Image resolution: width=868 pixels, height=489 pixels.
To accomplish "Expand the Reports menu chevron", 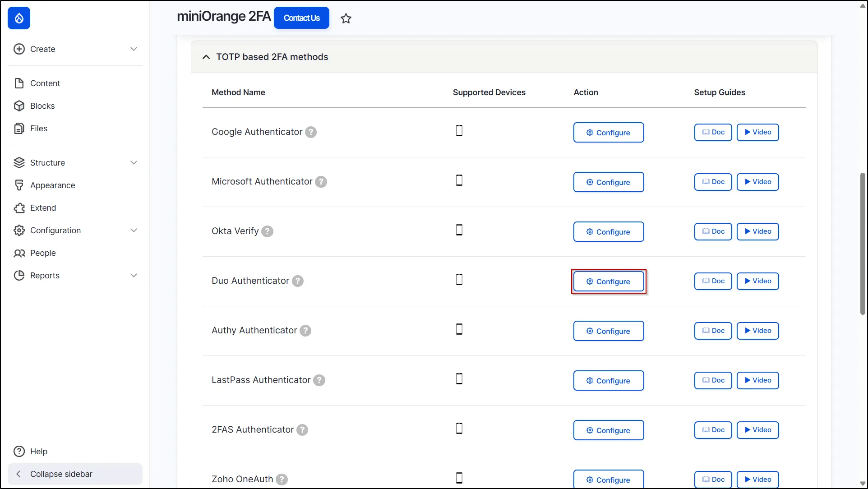I will [134, 276].
